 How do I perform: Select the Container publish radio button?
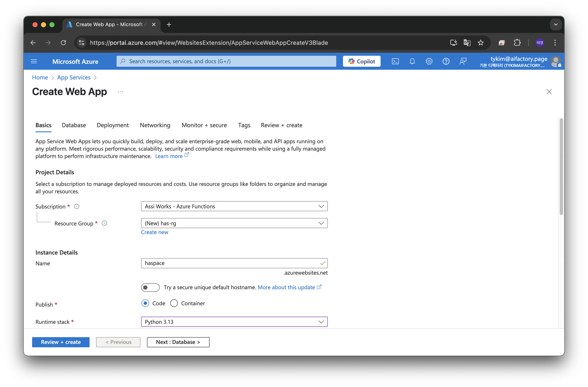174,303
